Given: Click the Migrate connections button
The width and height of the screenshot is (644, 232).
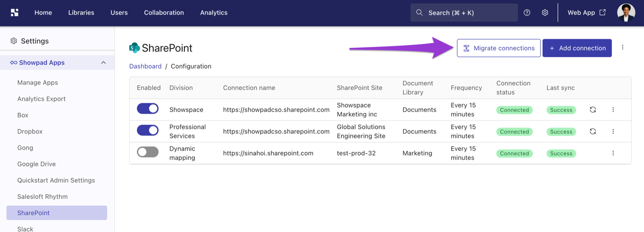Looking at the screenshot, I should pyautogui.click(x=499, y=48).
